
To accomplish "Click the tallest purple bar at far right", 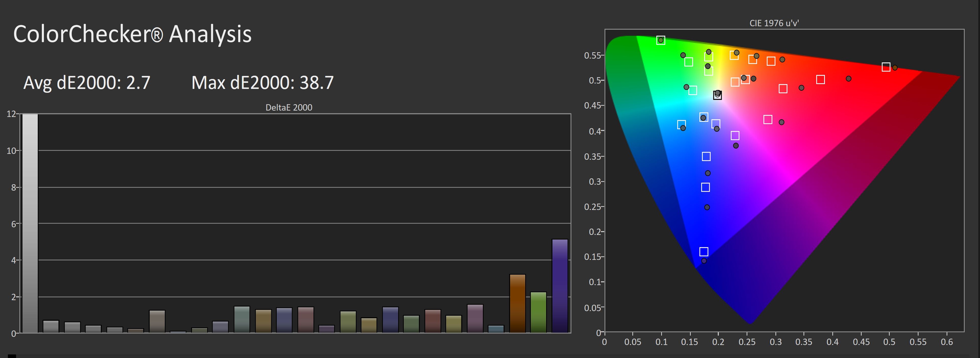I will click(560, 286).
